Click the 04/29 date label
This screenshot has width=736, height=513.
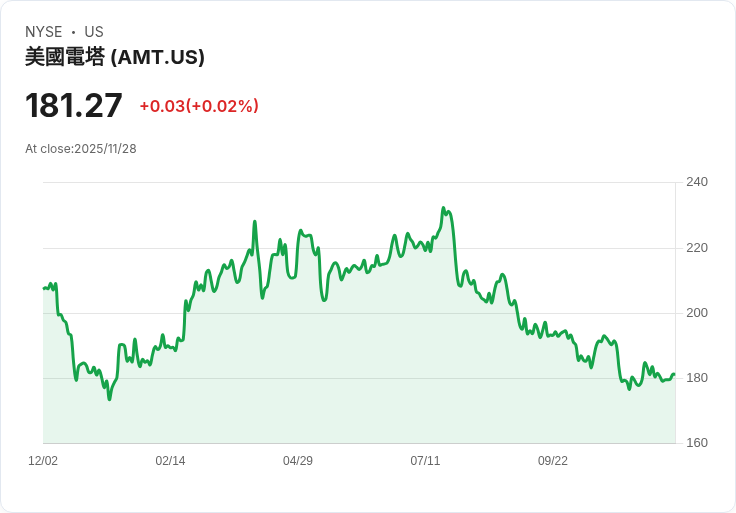(x=298, y=461)
